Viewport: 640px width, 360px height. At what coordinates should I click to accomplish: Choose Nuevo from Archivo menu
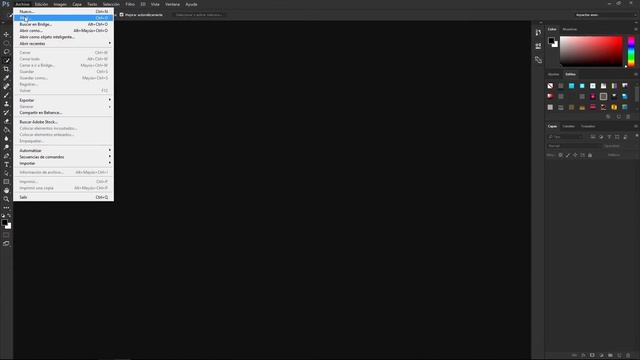coord(64,11)
